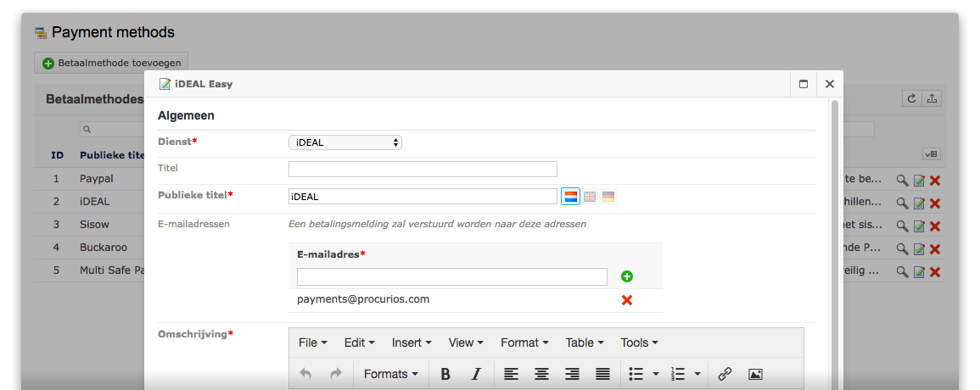Insert a bullet list
The image size is (980, 390).
(636, 374)
